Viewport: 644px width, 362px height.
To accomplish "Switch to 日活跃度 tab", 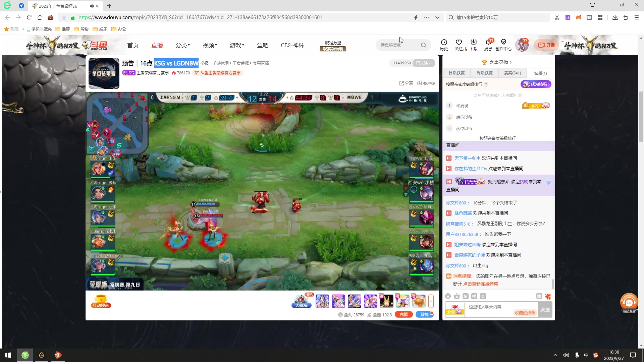I will (457, 73).
